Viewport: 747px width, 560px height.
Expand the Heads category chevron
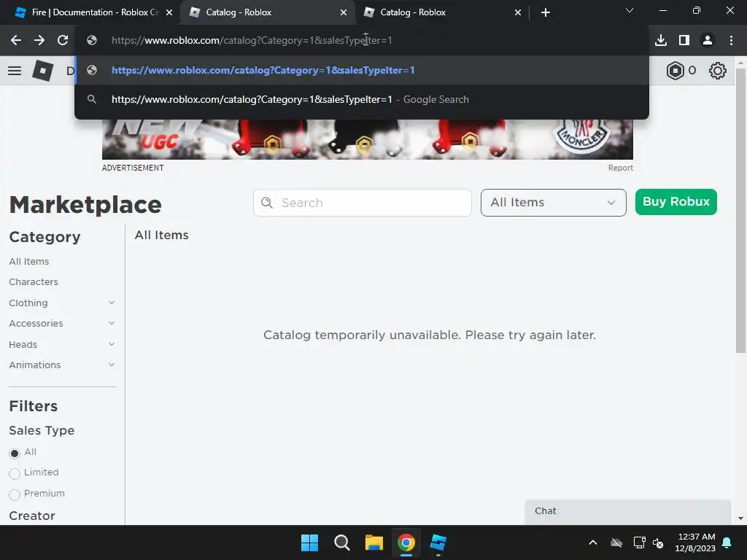[112, 344]
